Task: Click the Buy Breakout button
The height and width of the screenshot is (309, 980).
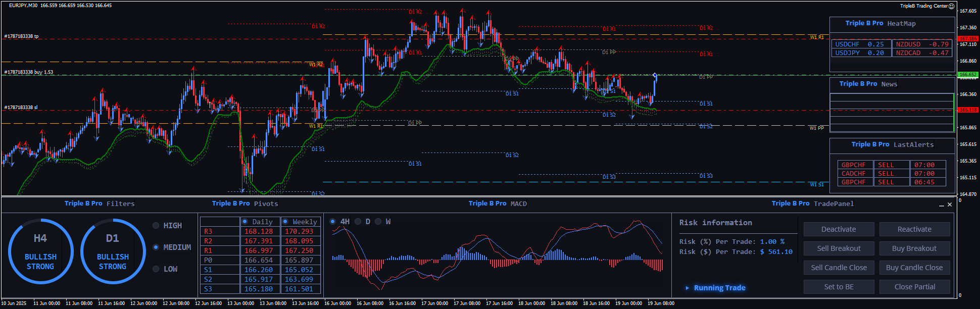Action: pyautogui.click(x=914, y=248)
